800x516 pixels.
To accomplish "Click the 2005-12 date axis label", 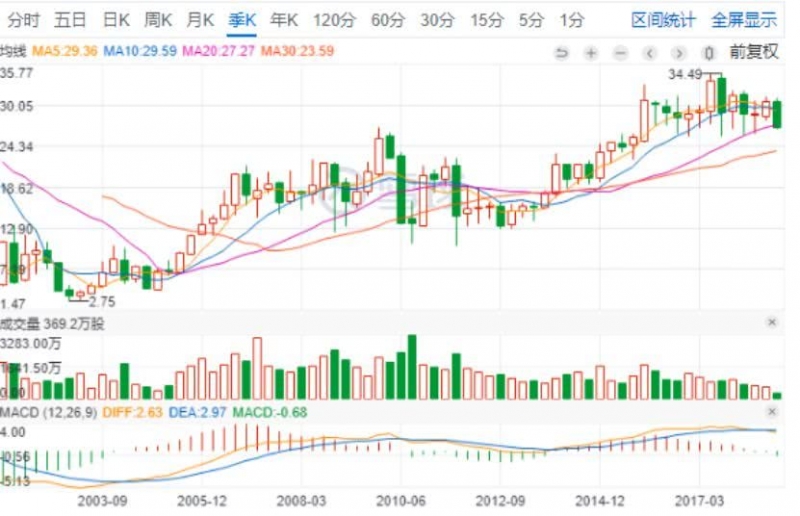I will [x=202, y=501].
